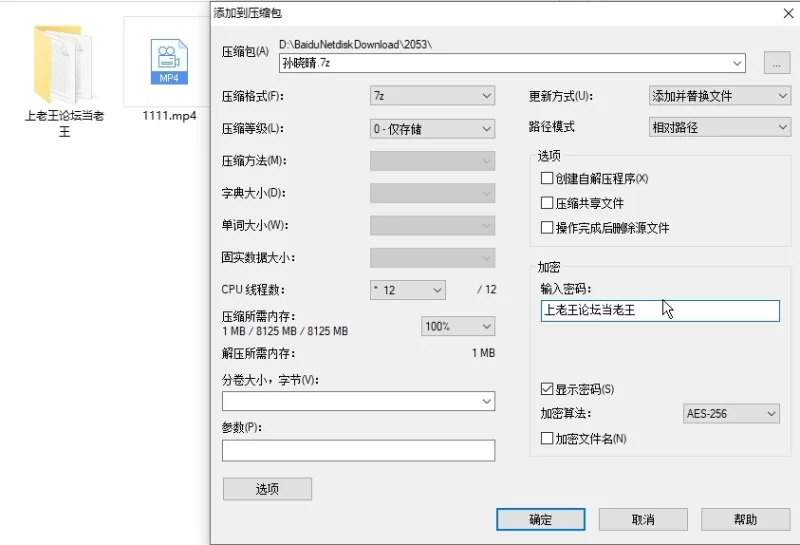Open the compression level dropdown
Image resolution: width=800 pixels, height=545 pixels.
tap(432, 129)
